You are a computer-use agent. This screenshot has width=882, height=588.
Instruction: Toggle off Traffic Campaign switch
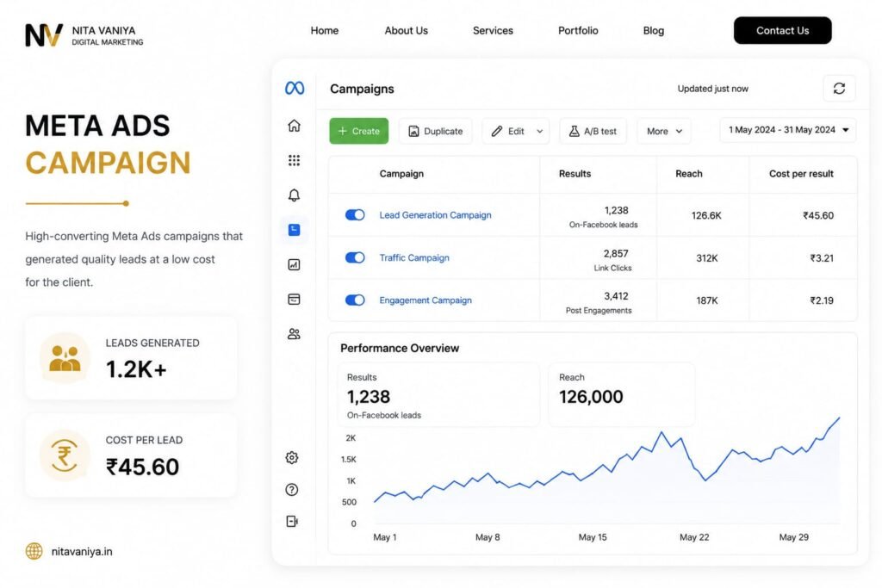[x=355, y=257]
